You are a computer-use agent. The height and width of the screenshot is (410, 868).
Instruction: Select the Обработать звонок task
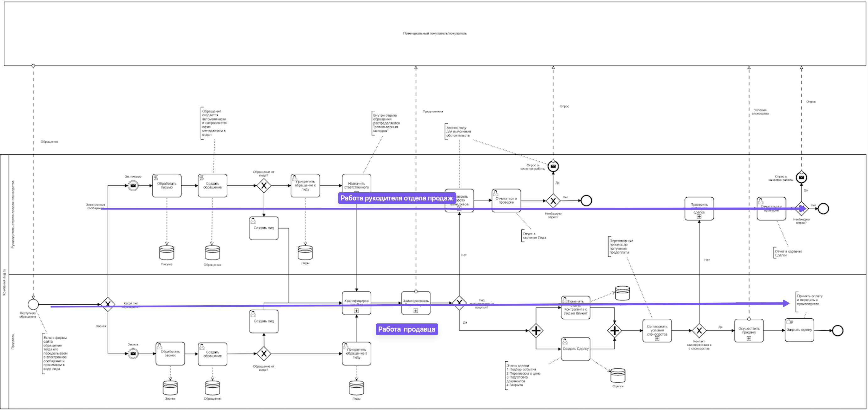[x=170, y=354]
